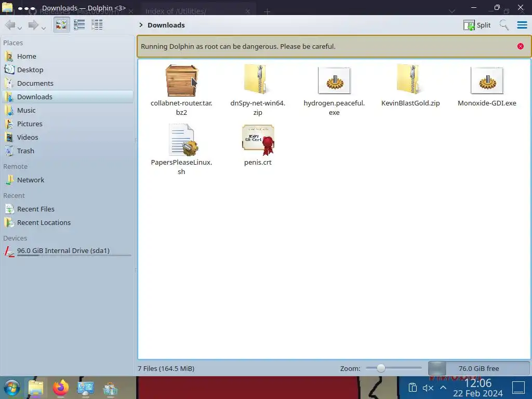Open Recent Files entry

tap(68, 209)
